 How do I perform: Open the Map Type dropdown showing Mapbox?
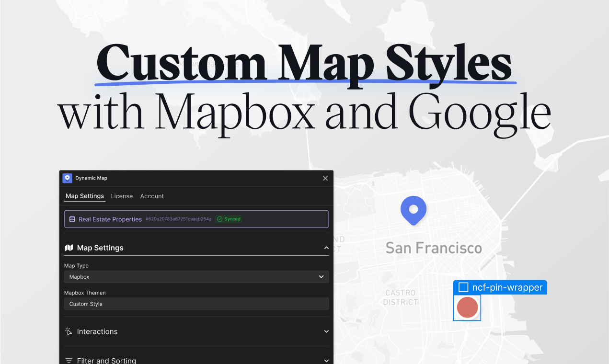coord(196,276)
